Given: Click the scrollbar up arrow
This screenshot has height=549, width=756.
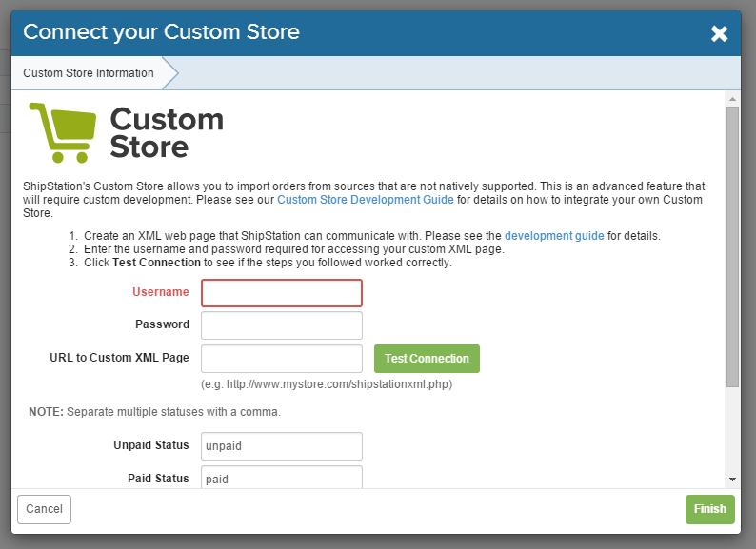Looking at the screenshot, I should pyautogui.click(x=732, y=99).
